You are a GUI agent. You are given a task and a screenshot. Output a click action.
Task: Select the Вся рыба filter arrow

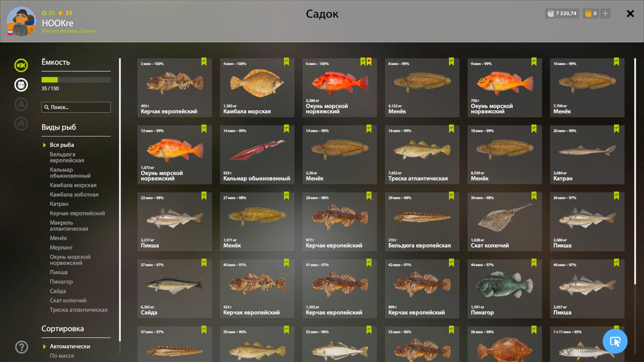45,145
